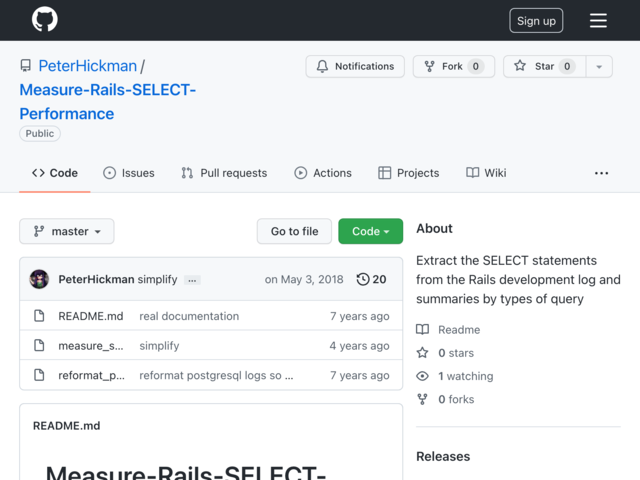Viewport: 640px width, 480px height.
Task: Open the 1 watching link
Action: point(466,376)
